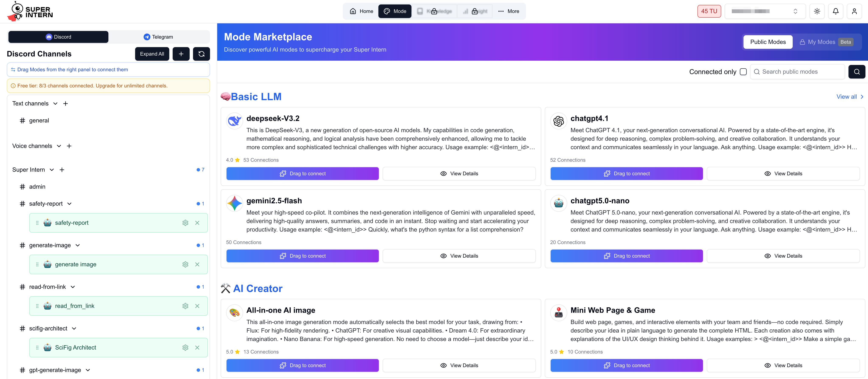Switch platform to Telegram
Image resolution: width=868 pixels, height=379 pixels.
(158, 37)
